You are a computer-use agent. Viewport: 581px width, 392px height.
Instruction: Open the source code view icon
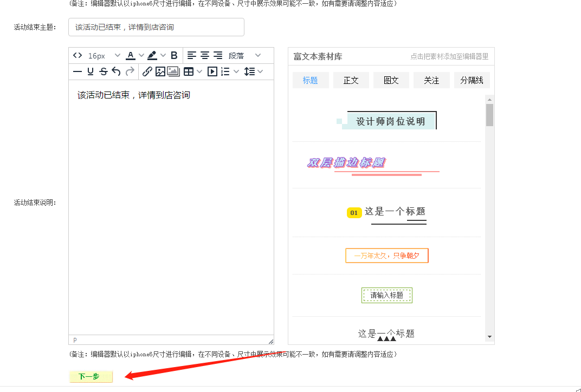pyautogui.click(x=78, y=55)
